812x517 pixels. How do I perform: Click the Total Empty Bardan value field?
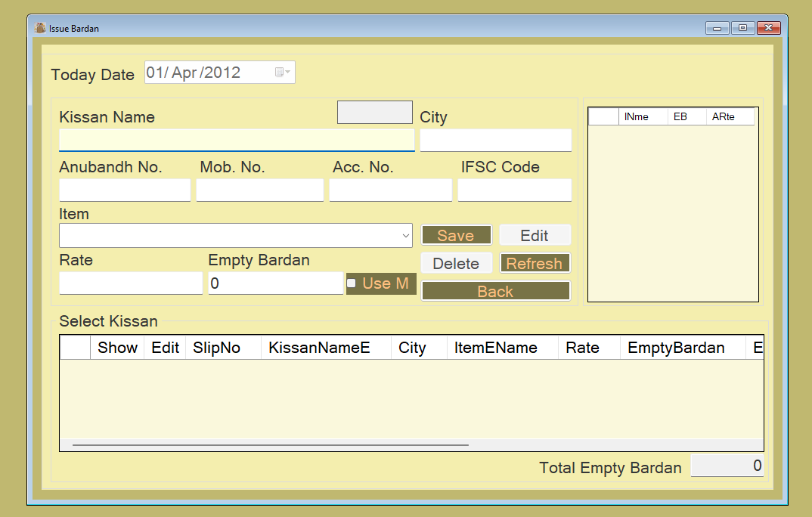[x=727, y=466]
